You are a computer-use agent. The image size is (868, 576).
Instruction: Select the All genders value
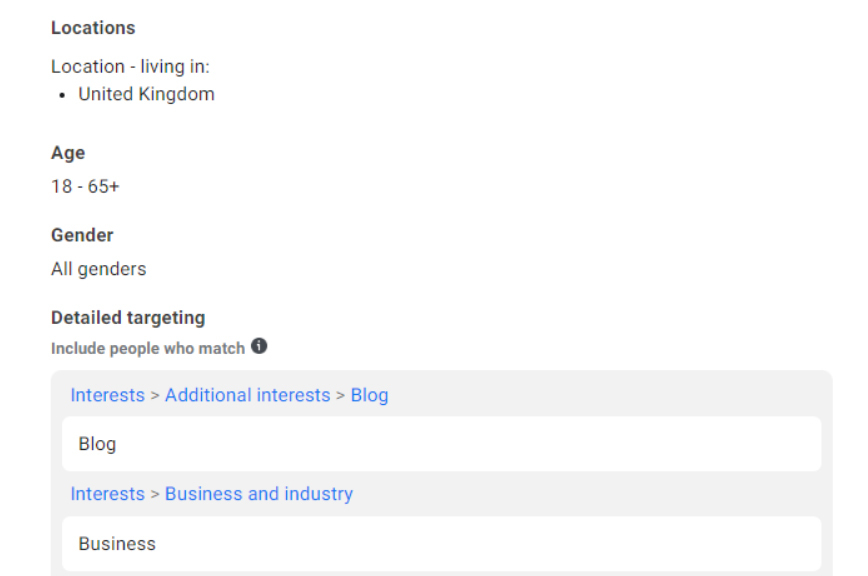(98, 269)
